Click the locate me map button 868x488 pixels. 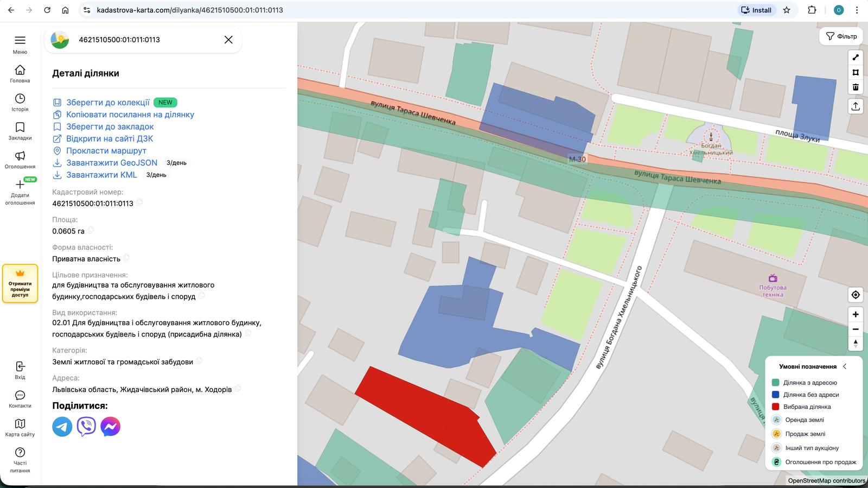coord(856,295)
